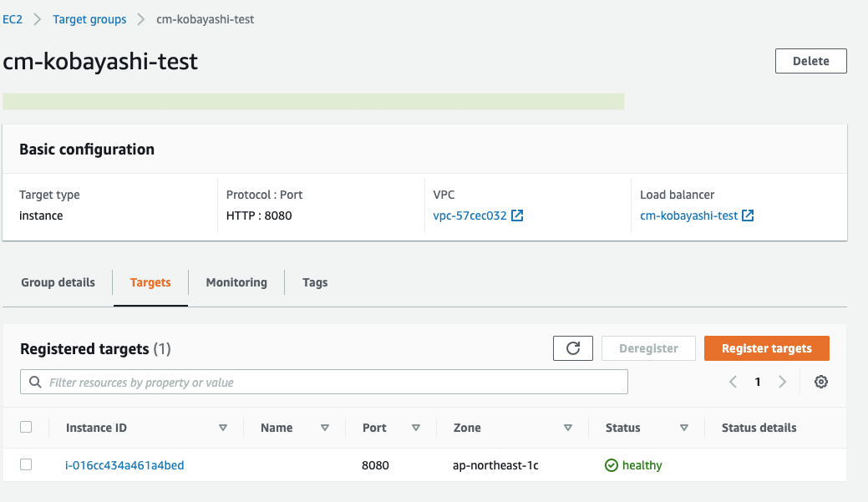The image size is (868, 502).
Task: Open the Group details tab
Action: pos(58,282)
